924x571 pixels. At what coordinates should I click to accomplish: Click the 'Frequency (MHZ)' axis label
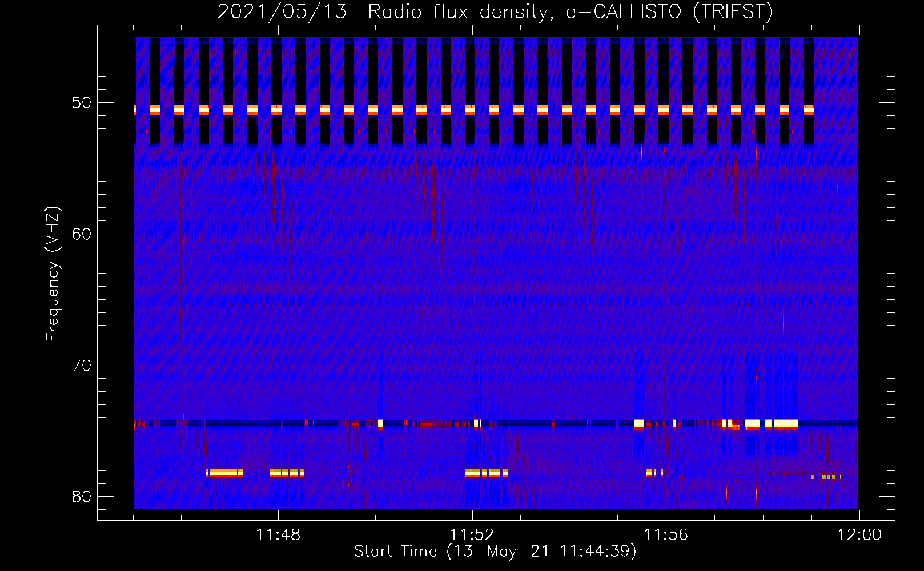click(53, 274)
